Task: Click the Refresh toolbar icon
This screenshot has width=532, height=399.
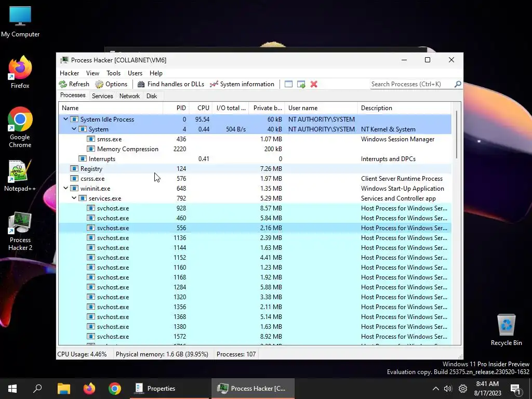Action: pyautogui.click(x=63, y=84)
